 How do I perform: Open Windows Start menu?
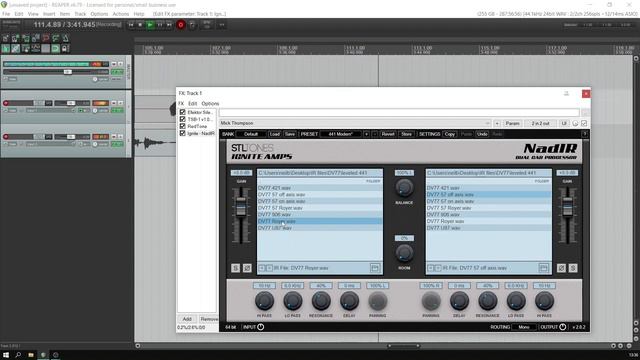(6, 355)
